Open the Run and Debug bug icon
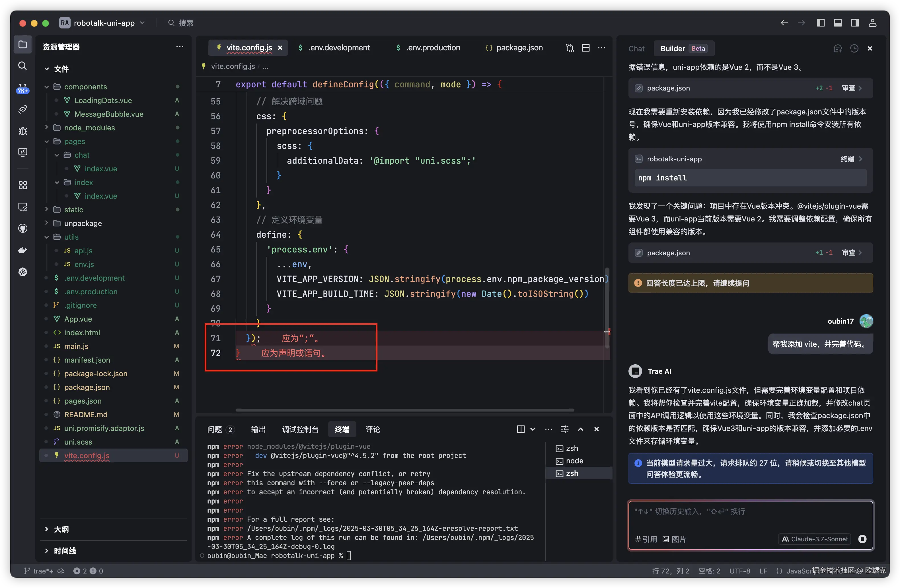Viewport: 900px width, 588px height. [x=23, y=131]
